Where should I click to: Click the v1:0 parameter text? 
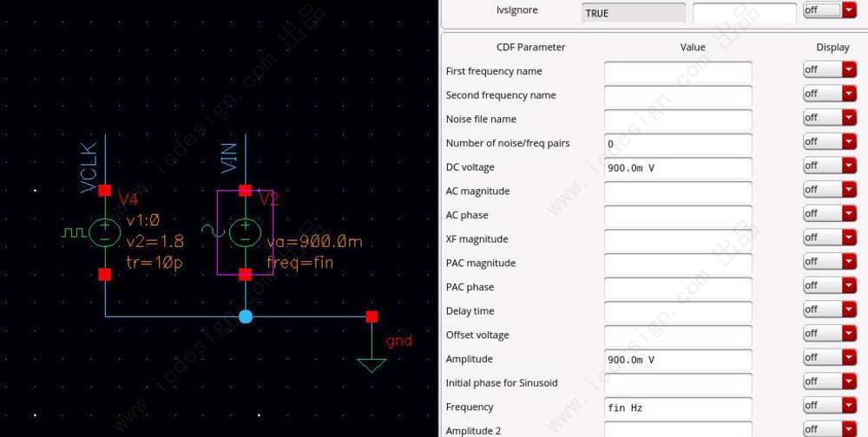pos(143,221)
